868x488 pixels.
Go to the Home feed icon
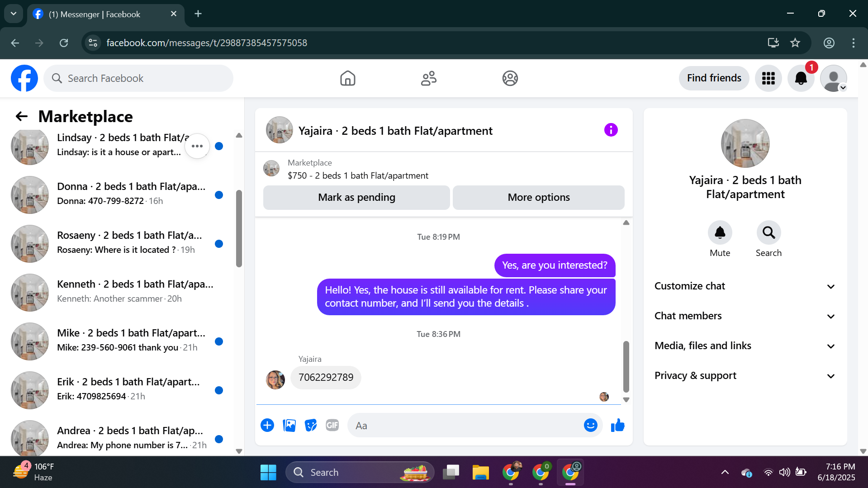(x=347, y=78)
